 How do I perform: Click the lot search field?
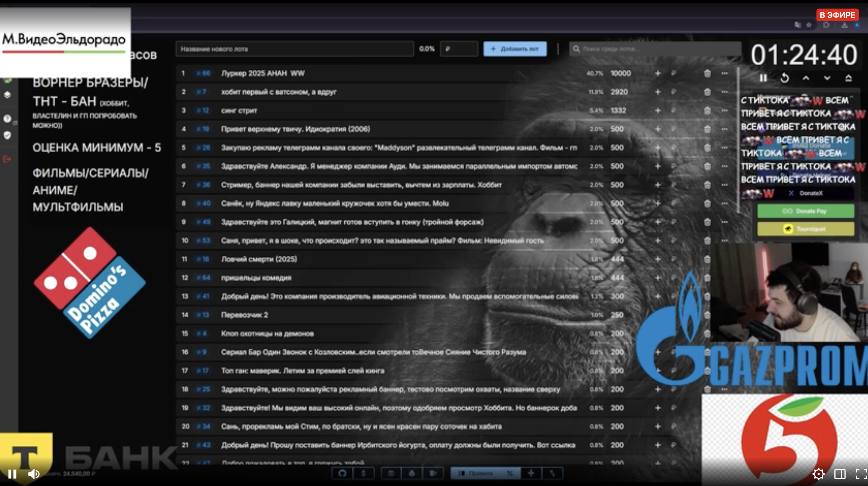[654, 49]
